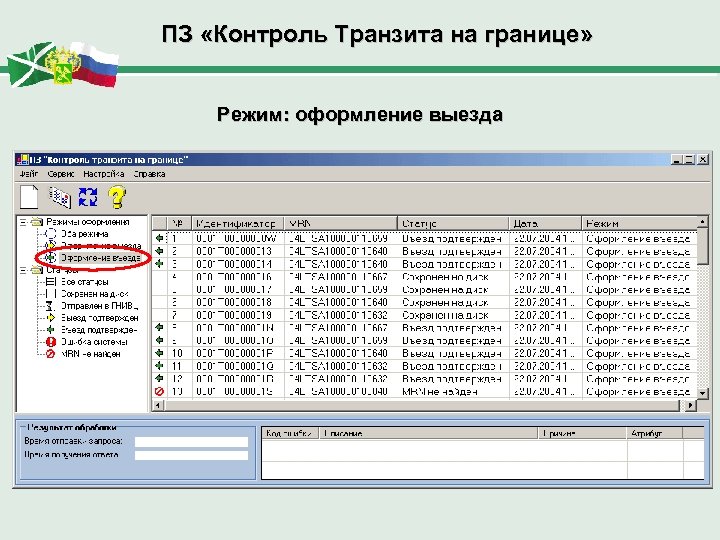Click the vertical scrollbar up arrow

click(x=702, y=222)
